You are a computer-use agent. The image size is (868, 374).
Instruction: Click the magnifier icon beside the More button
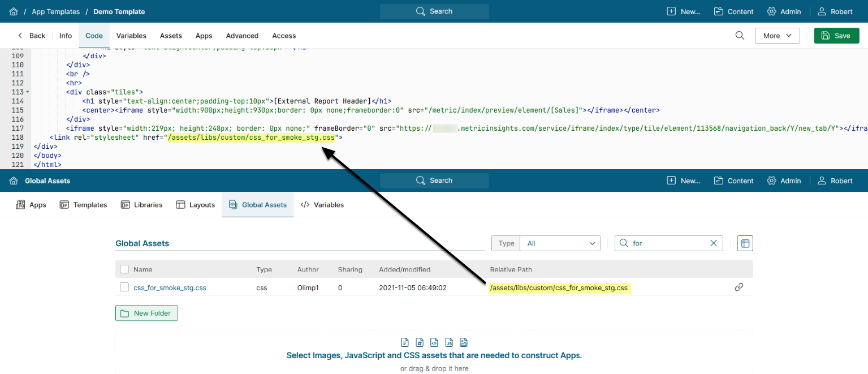[x=740, y=36]
